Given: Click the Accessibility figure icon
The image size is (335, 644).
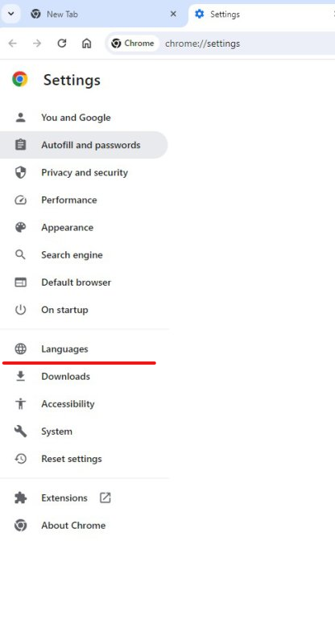Looking at the screenshot, I should (x=20, y=404).
